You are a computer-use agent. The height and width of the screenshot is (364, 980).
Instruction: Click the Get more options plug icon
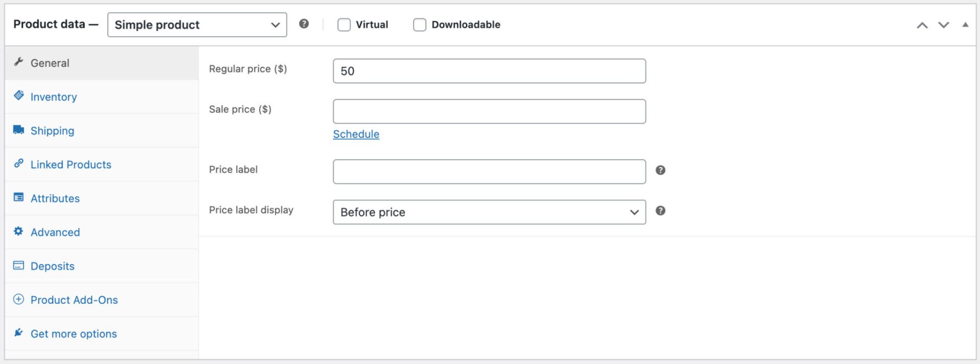[19, 333]
